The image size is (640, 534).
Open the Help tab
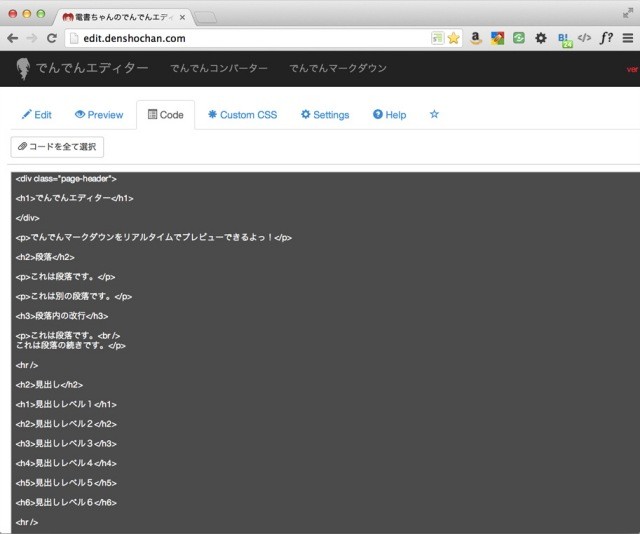click(x=390, y=115)
